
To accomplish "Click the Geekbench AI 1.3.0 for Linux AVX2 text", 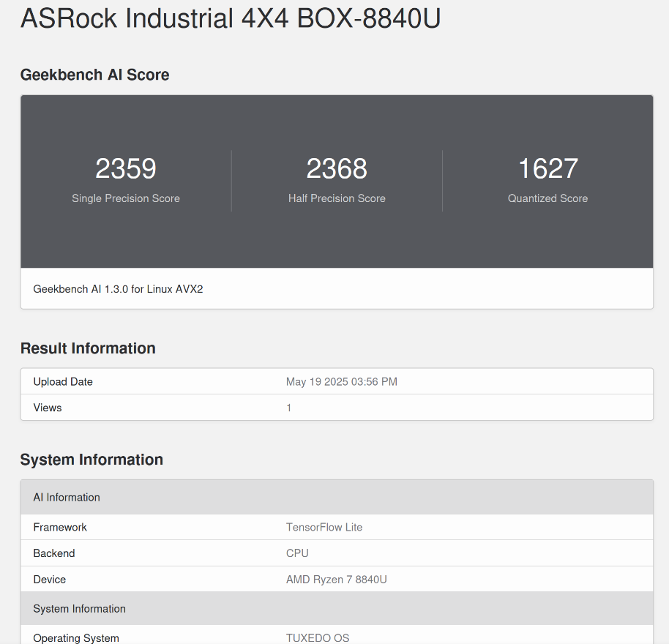I will click(x=118, y=289).
